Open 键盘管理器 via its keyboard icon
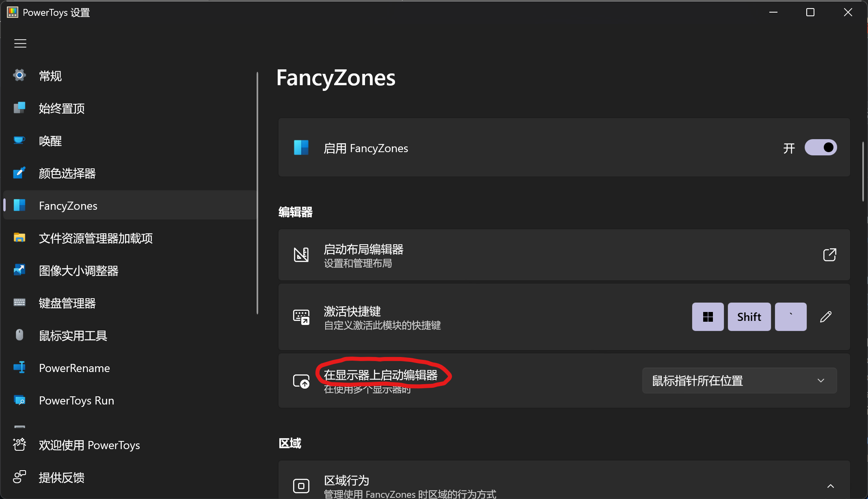Viewport: 868px width, 499px height. [19, 303]
